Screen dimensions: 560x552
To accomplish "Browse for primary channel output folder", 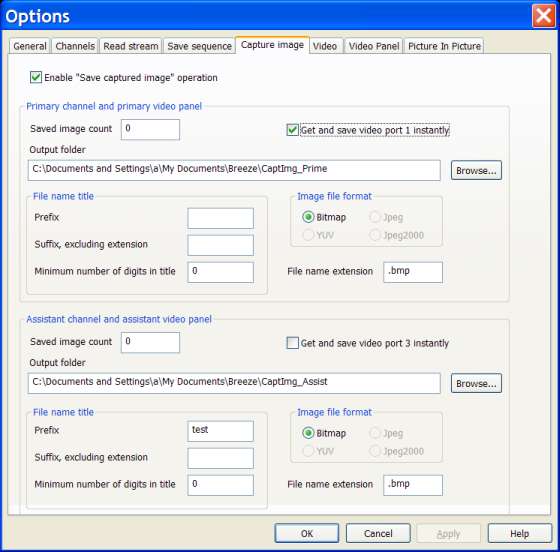I will (x=476, y=170).
